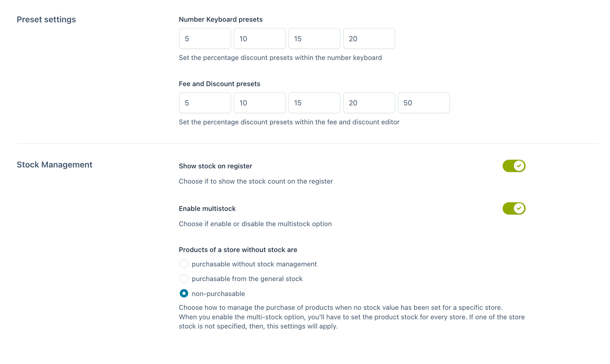610x364 pixels.
Task: Select purchasable without stock management option
Action: (184, 264)
